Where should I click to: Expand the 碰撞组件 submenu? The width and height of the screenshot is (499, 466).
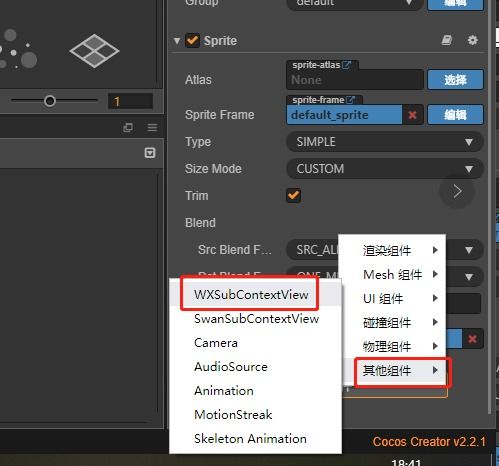click(392, 322)
